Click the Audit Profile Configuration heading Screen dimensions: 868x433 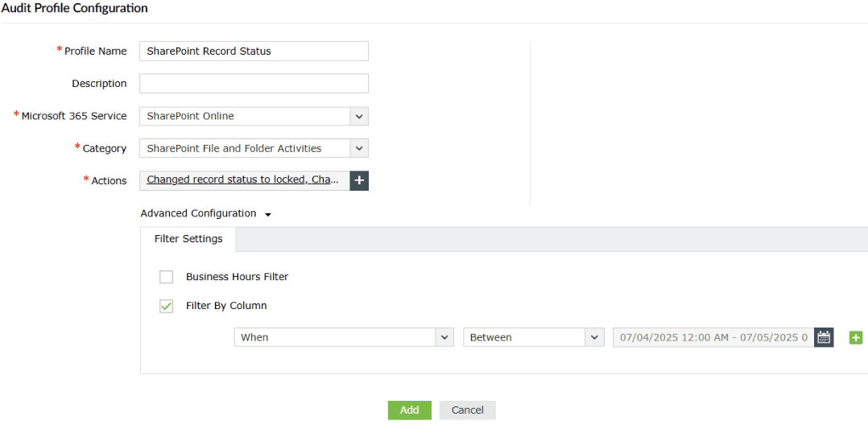pyautogui.click(x=75, y=8)
